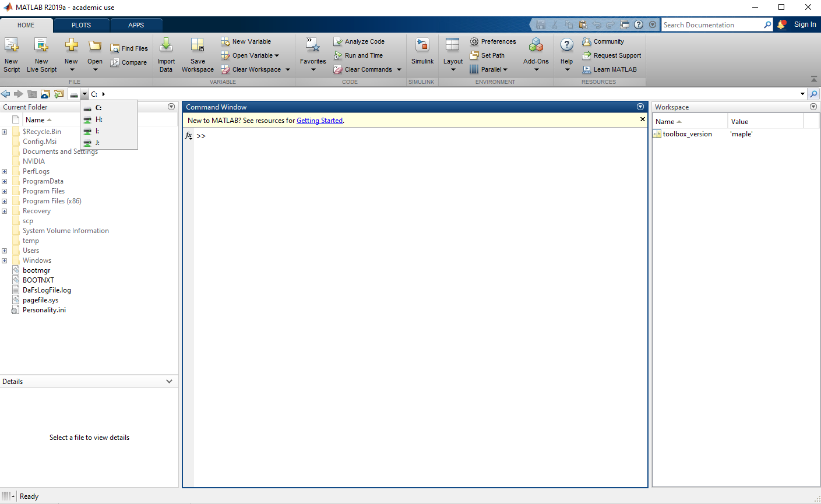Expand the Windows folder node
821x504 pixels.
[x=4, y=260]
